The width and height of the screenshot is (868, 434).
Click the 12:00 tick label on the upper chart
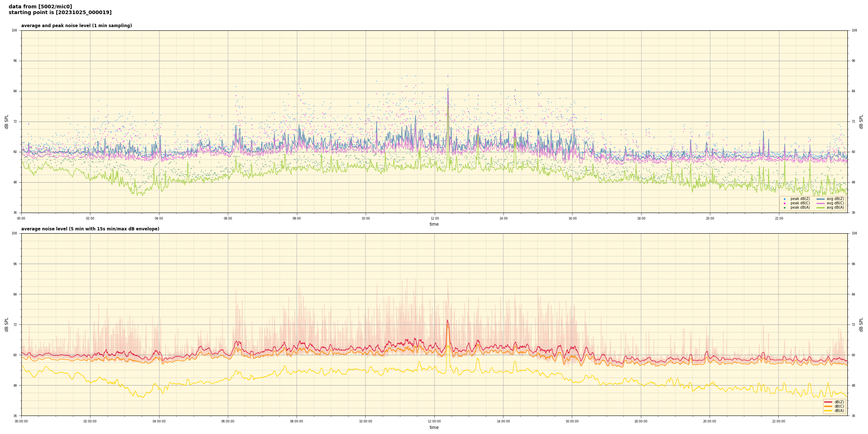(x=434, y=218)
